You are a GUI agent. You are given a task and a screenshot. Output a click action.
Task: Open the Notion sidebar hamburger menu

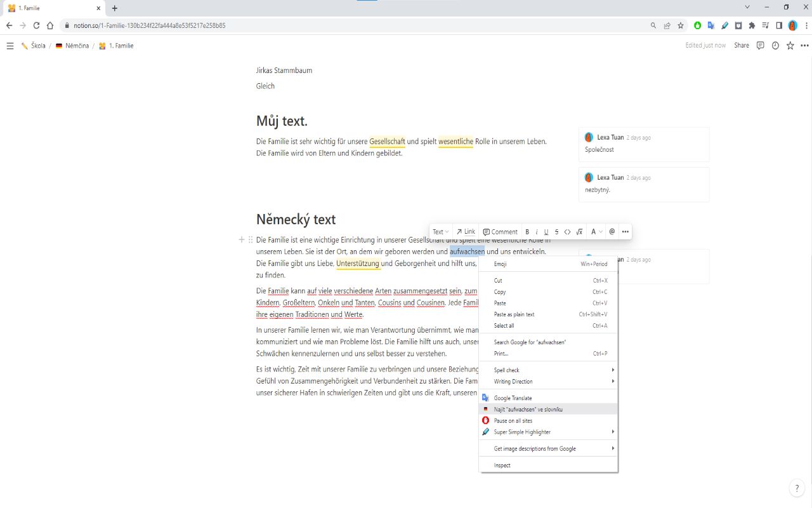(x=10, y=46)
